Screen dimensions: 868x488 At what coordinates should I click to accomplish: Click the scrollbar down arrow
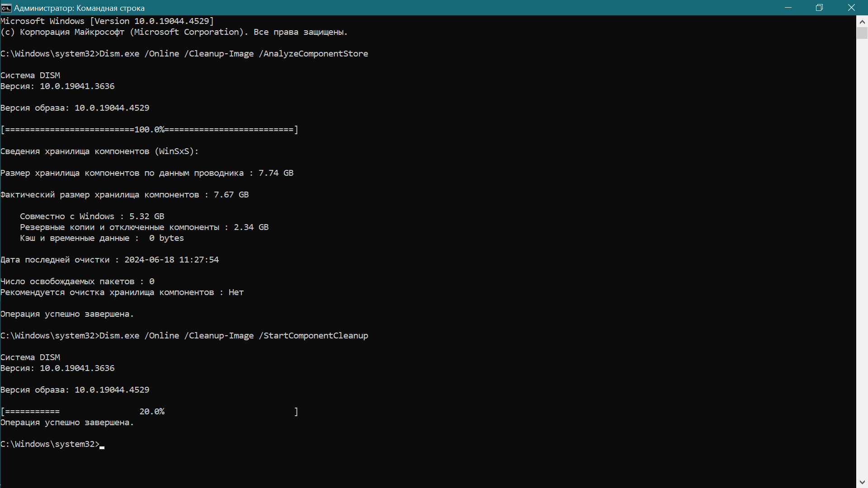pyautogui.click(x=862, y=482)
